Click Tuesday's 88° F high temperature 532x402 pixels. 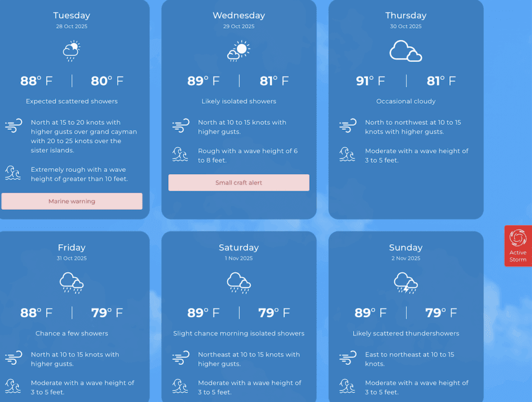click(x=36, y=81)
